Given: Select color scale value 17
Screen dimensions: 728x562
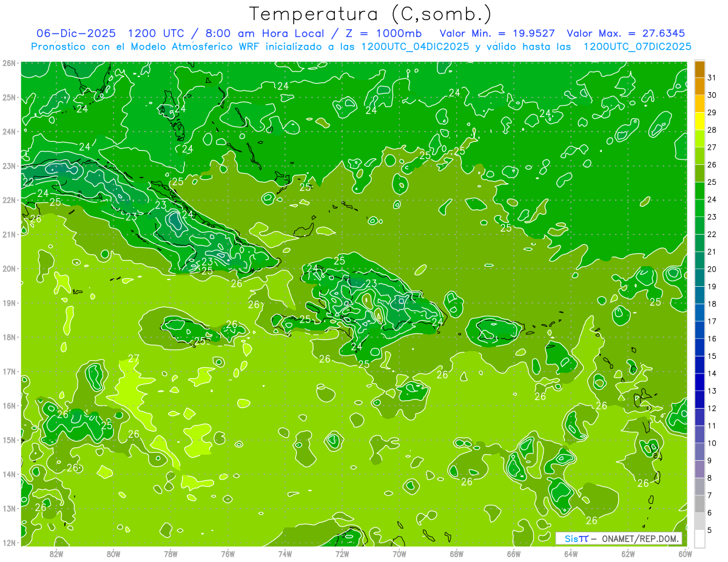Looking at the screenshot, I should 712,321.
